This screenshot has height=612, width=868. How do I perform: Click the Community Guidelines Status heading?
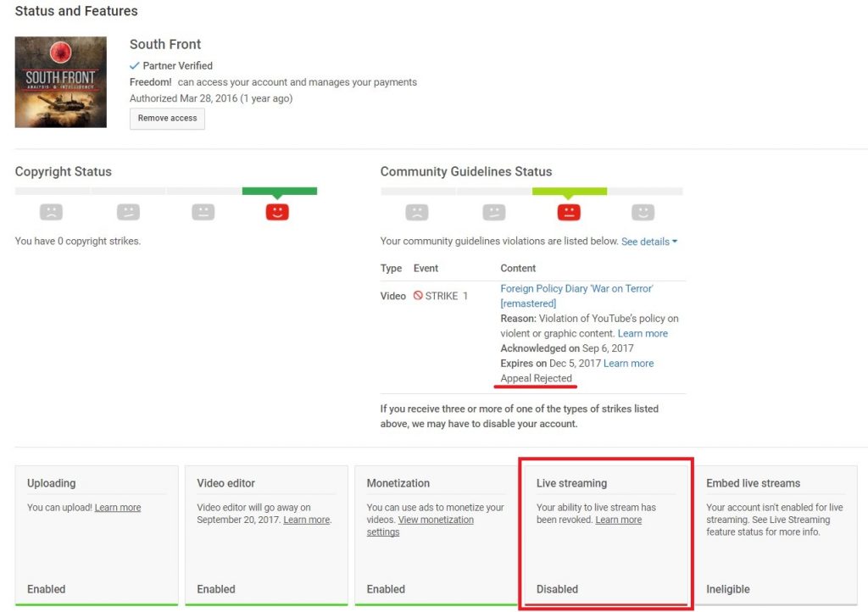[x=466, y=171]
